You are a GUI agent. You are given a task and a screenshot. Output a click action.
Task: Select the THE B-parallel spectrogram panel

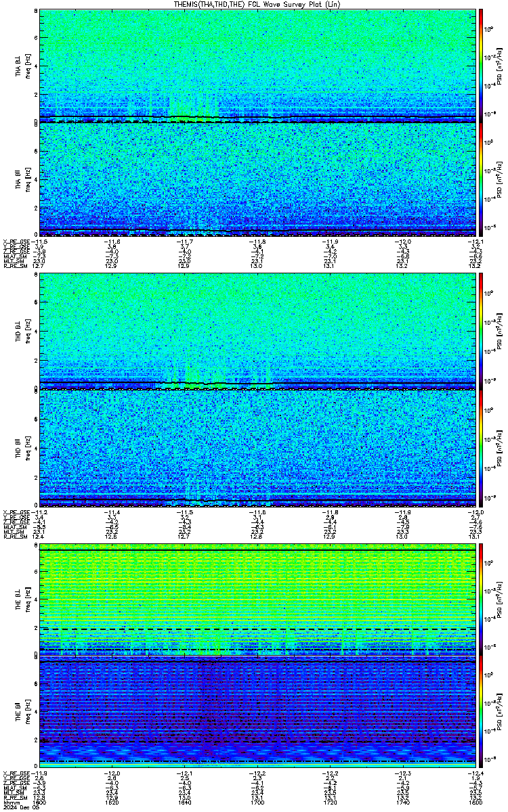click(257, 713)
